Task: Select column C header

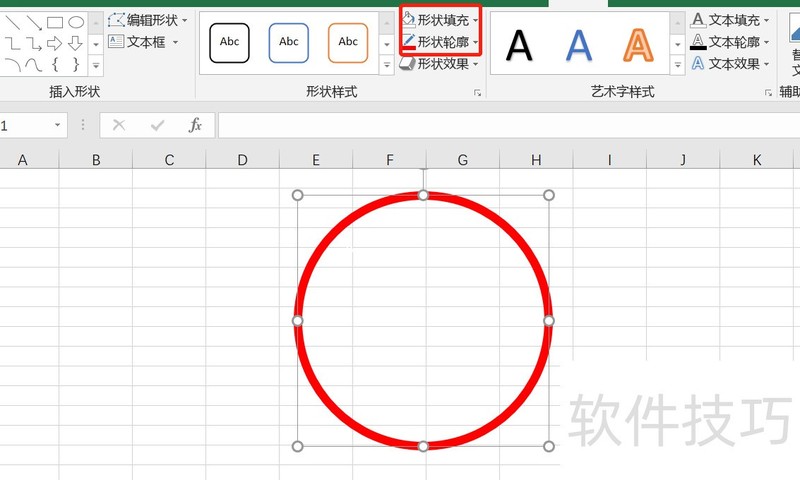Action: click(169, 160)
